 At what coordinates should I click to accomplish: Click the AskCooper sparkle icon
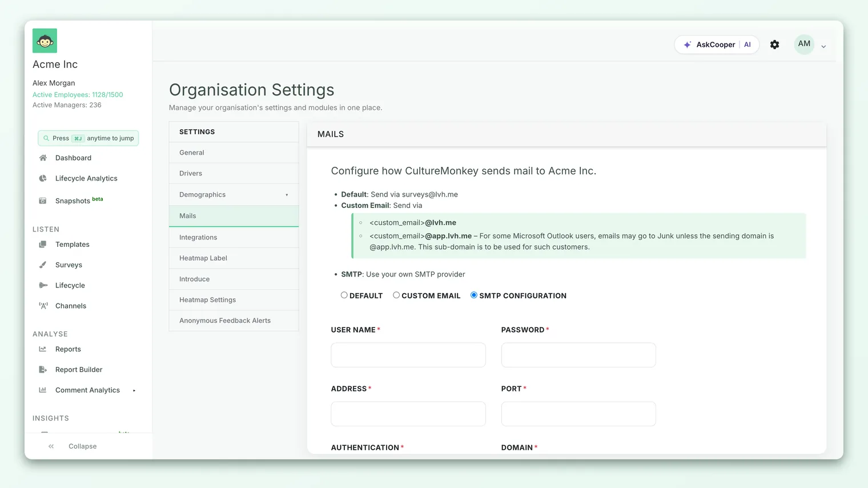688,45
